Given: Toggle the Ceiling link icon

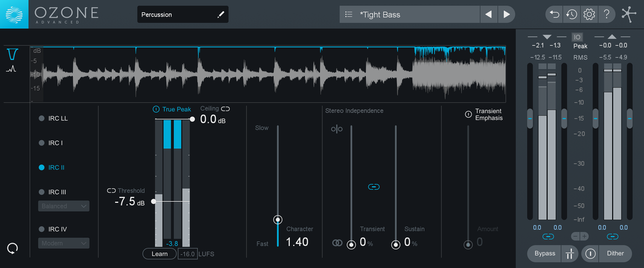Looking at the screenshot, I should click(226, 109).
